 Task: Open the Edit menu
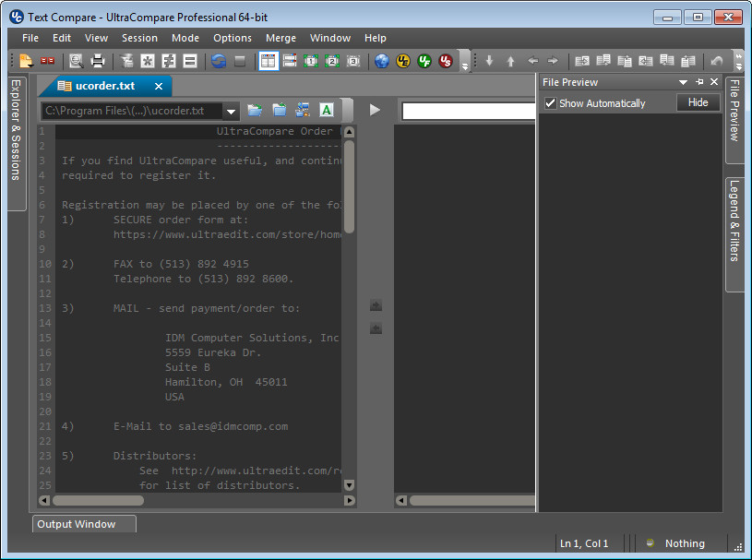pos(62,38)
